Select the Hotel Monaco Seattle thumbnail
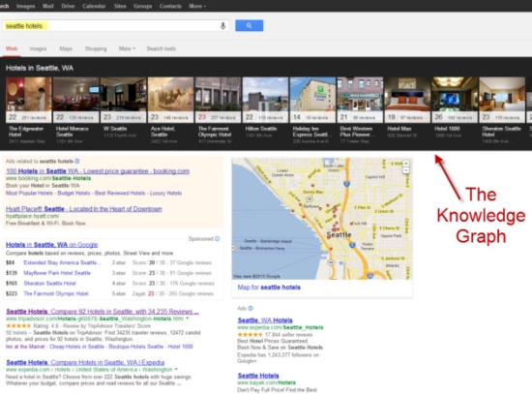 (x=76, y=100)
